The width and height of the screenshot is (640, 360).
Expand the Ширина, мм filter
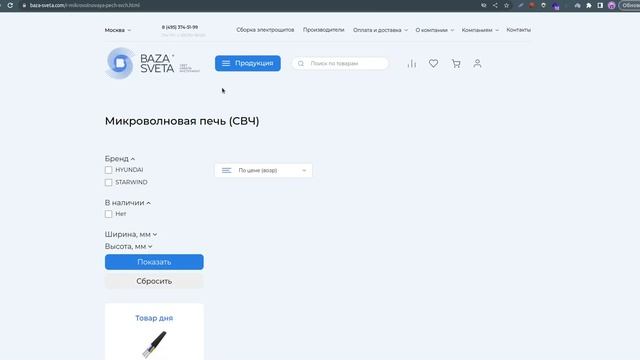[x=131, y=234]
